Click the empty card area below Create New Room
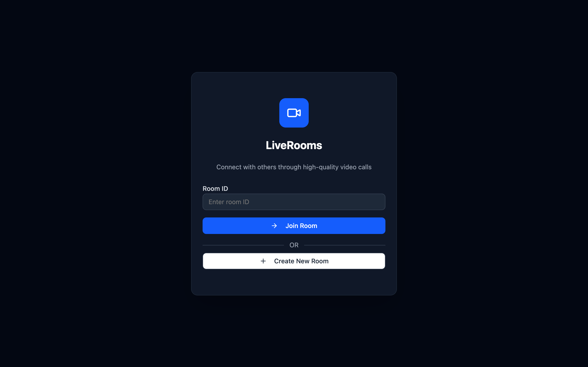The image size is (588, 367). 294,282
